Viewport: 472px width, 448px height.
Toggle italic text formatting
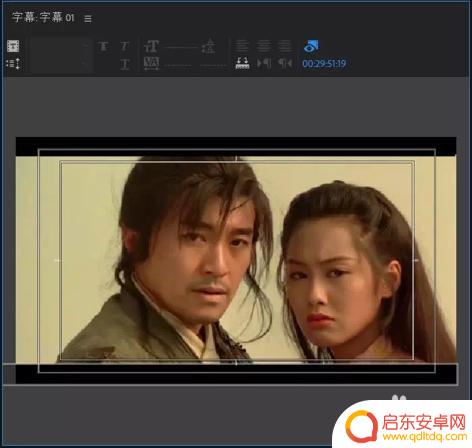click(125, 46)
